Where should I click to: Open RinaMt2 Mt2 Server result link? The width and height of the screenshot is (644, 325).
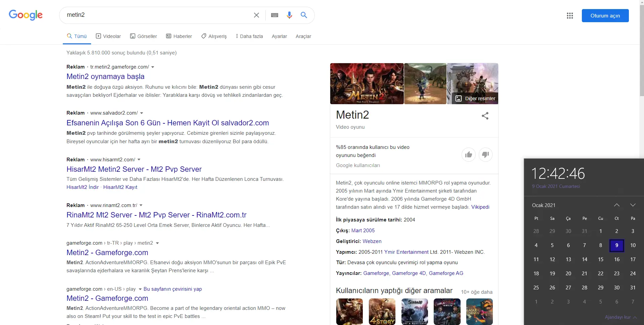[157, 215]
